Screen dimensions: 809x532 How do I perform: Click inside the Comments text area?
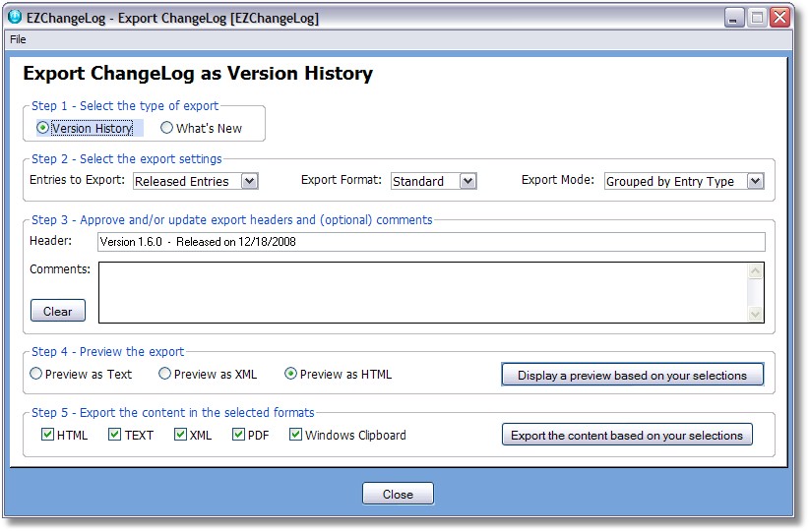point(422,292)
